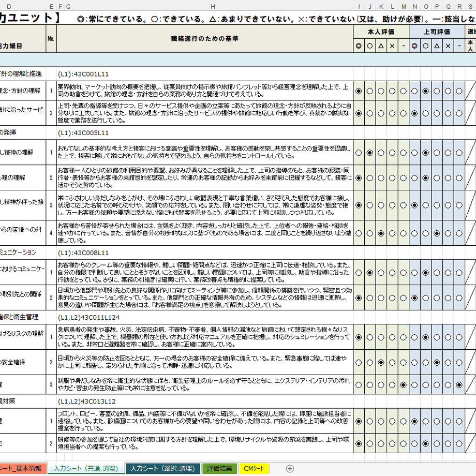This screenshot has width=476, height=476.
Task: Click the 職務遂行のための基準 header cell
Action: pos(204,39)
